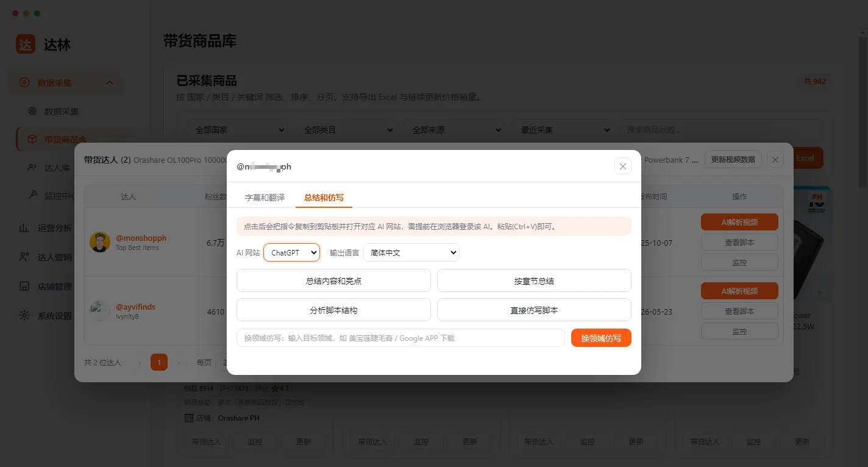Click the 4610 follower count
This screenshot has height=467, width=868.
pos(216,312)
